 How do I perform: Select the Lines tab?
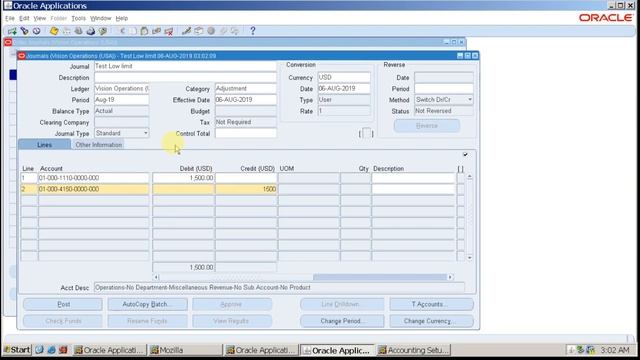click(44, 144)
